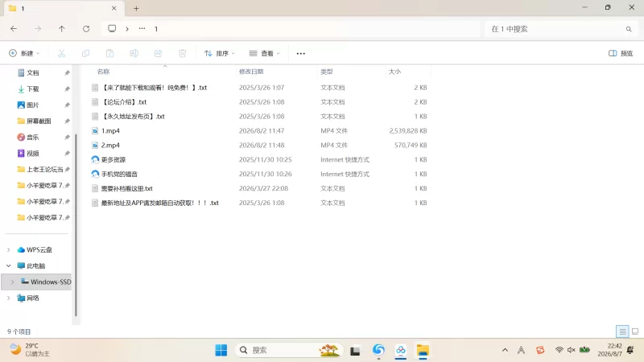Screen dimensions: 644x362
Task: Click the sidebar vertical scrollbar
Action: (76, 225)
